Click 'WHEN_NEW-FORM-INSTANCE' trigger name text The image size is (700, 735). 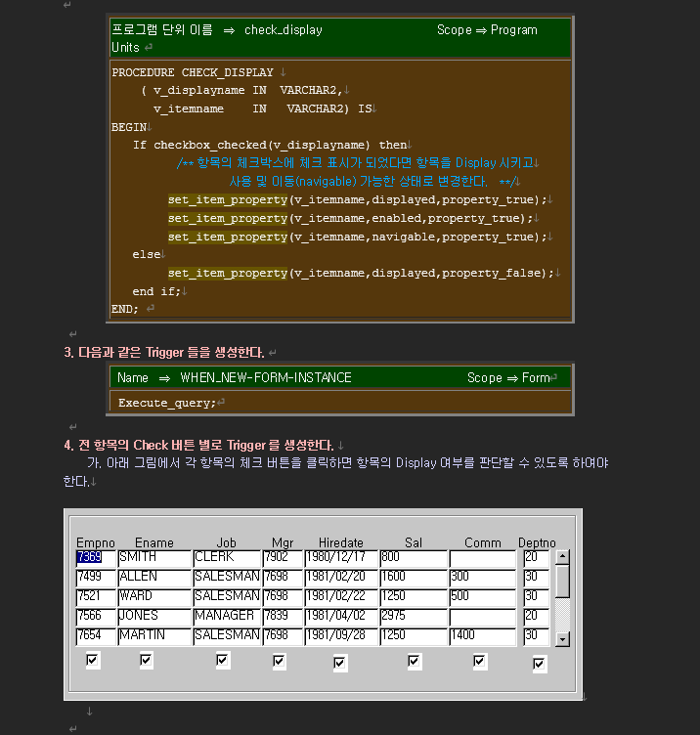pyautogui.click(x=266, y=378)
